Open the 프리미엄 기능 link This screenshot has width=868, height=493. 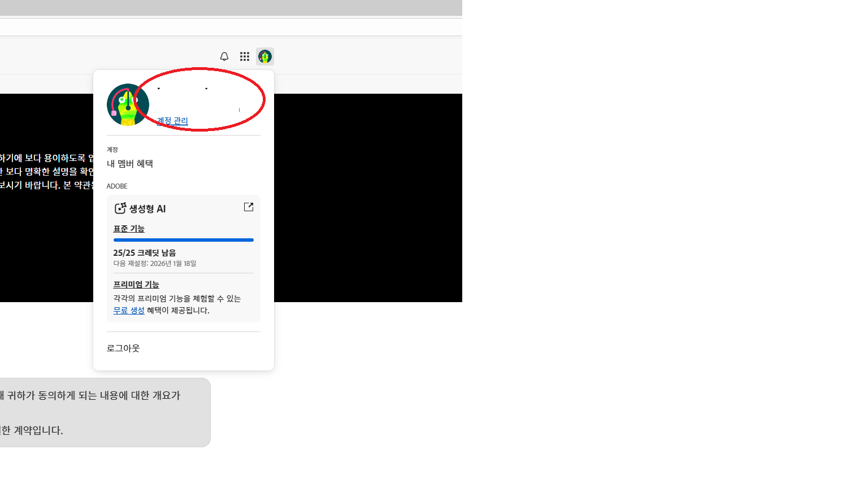pos(136,285)
